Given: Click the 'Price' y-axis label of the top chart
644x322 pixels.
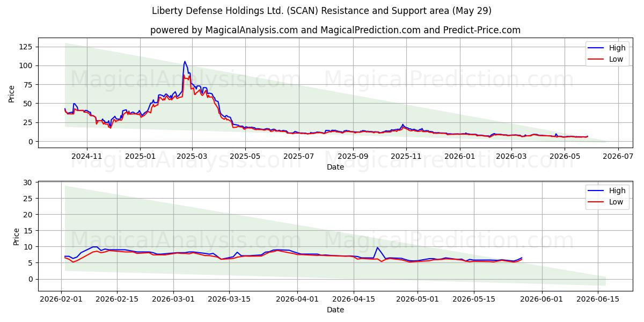Looking at the screenshot, I should pos(12,93).
